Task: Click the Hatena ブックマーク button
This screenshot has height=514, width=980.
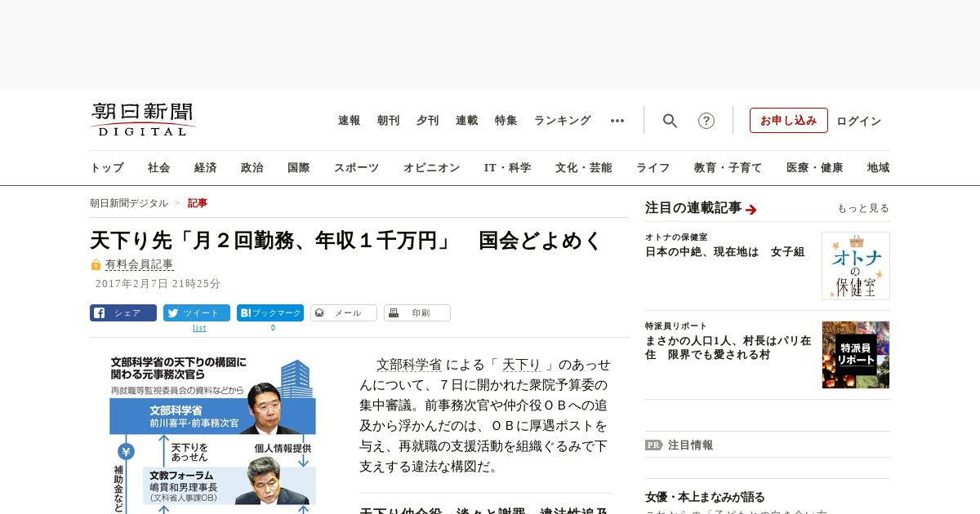Action: tap(270, 312)
